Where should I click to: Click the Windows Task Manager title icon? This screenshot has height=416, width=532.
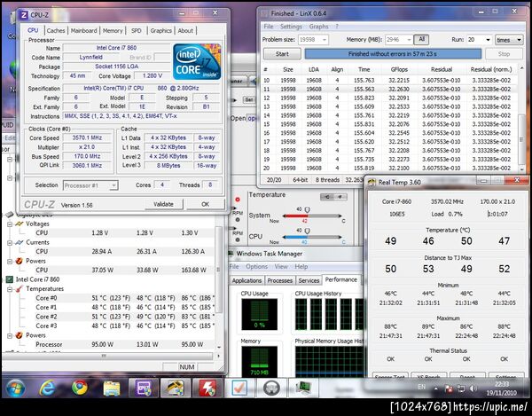[x=231, y=254]
